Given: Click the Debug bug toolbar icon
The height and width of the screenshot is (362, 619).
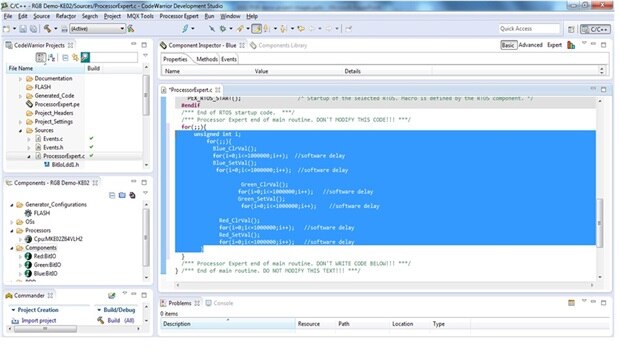Looking at the screenshot, I should [223, 28].
